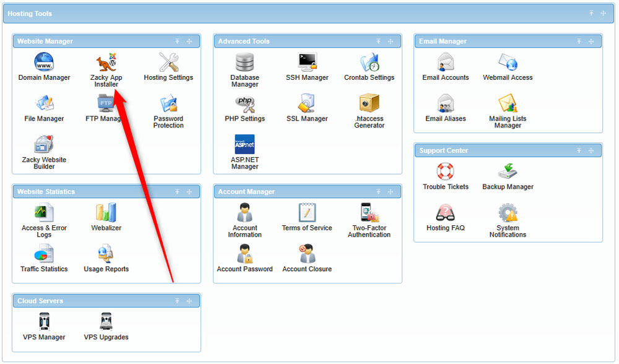Open the .htaccess Generator
This screenshot has width=619, height=364.
click(369, 110)
